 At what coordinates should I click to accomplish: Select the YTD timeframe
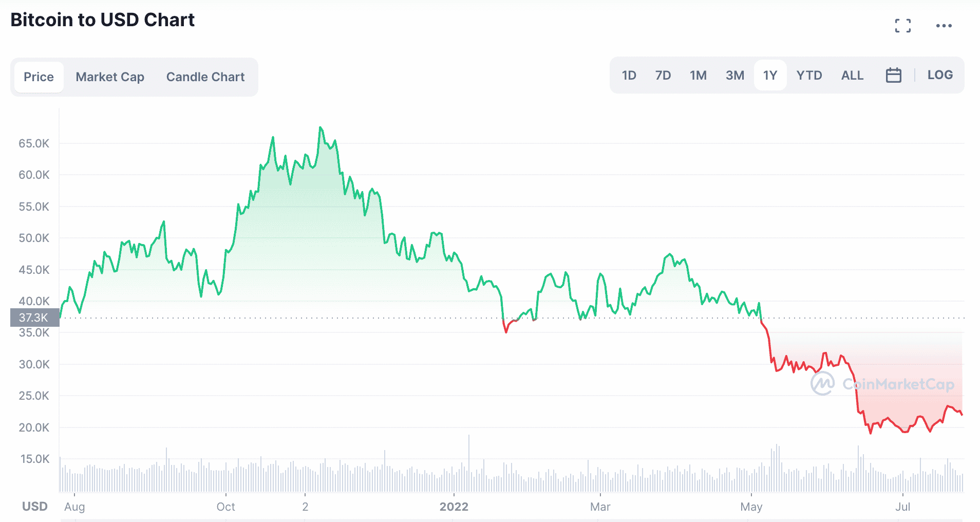(x=809, y=75)
